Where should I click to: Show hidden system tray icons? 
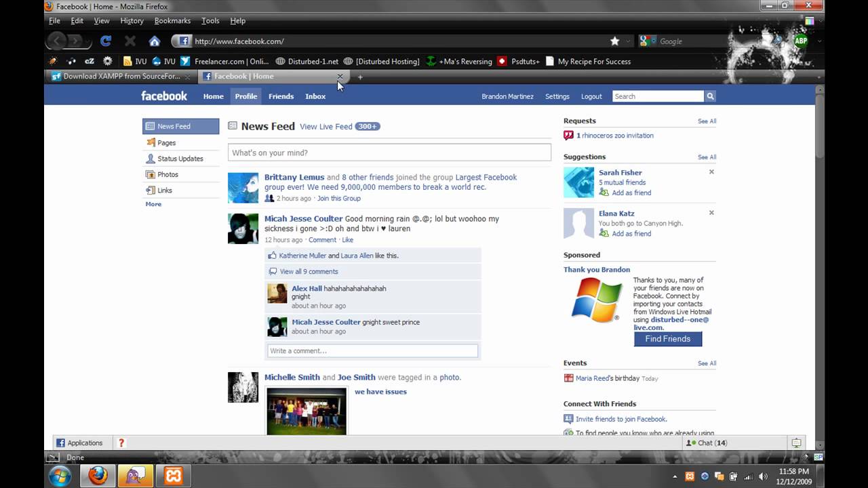click(x=675, y=476)
